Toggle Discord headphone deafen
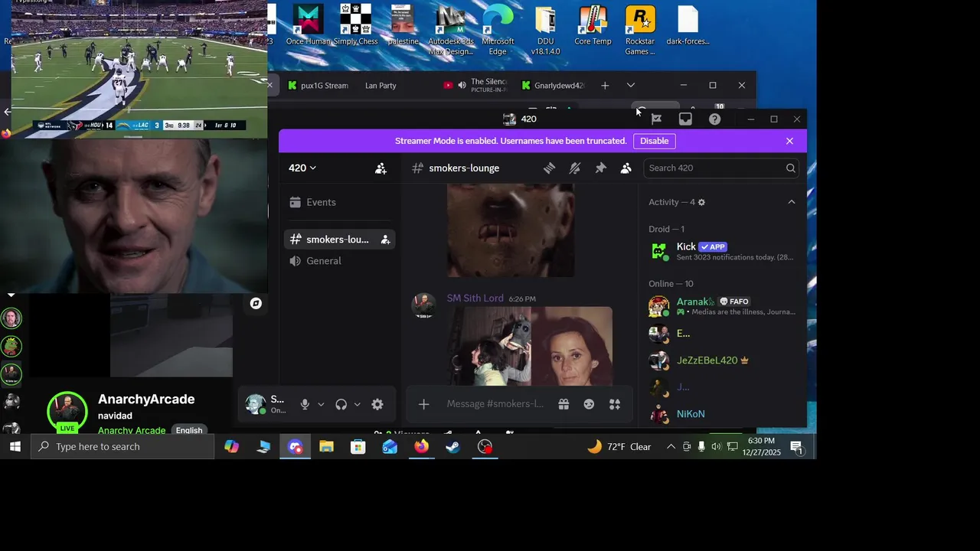Image resolution: width=980 pixels, height=551 pixels. (341, 404)
